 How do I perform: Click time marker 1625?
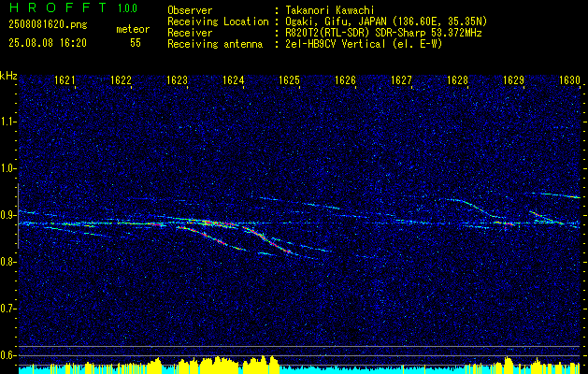[290, 79]
